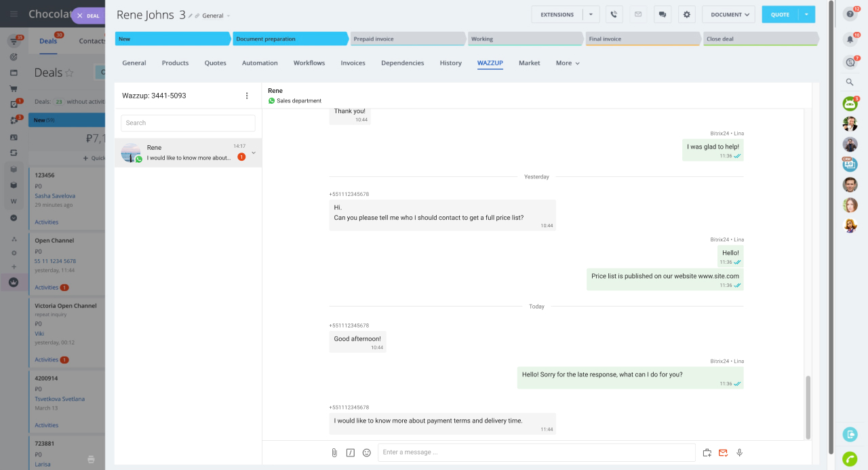Image resolution: width=868 pixels, height=470 pixels.
Task: Set deal stage to Prepaid invoice
Action: (x=407, y=39)
